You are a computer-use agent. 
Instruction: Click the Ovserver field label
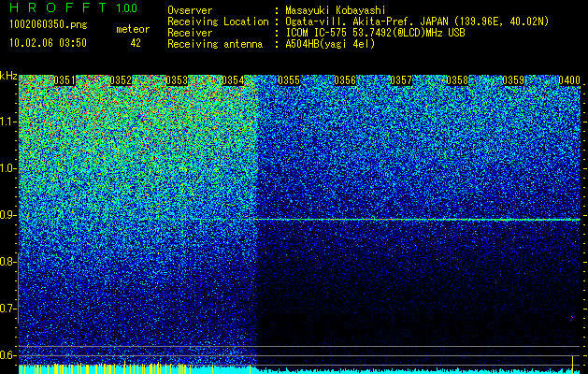tap(190, 10)
